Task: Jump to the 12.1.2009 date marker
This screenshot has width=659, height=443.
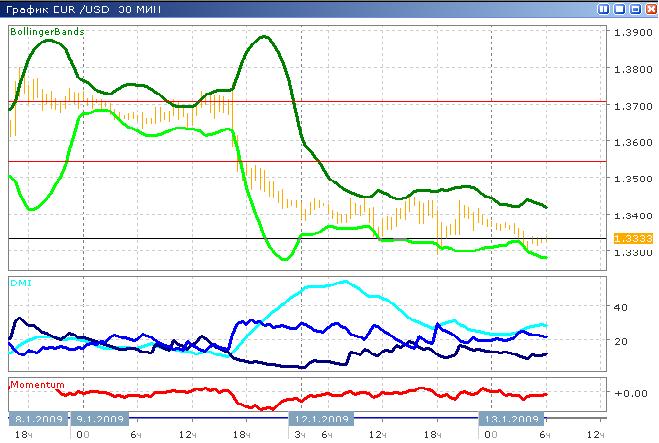Action: [319, 420]
